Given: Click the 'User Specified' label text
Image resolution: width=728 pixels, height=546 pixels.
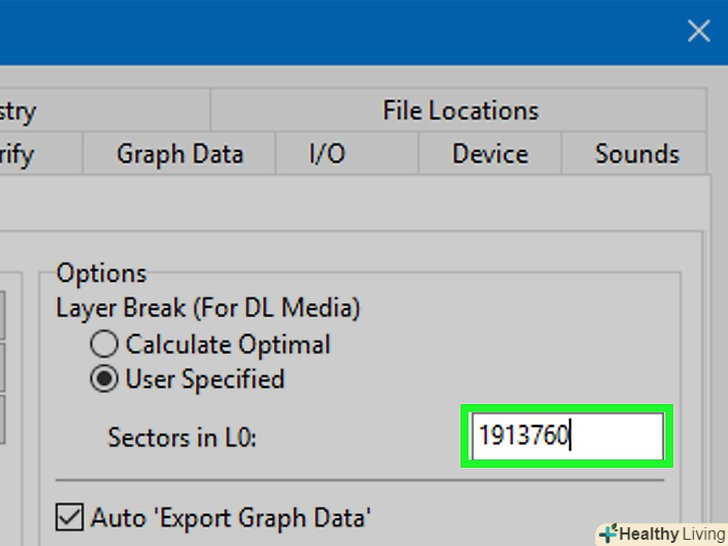Looking at the screenshot, I should click(205, 379).
